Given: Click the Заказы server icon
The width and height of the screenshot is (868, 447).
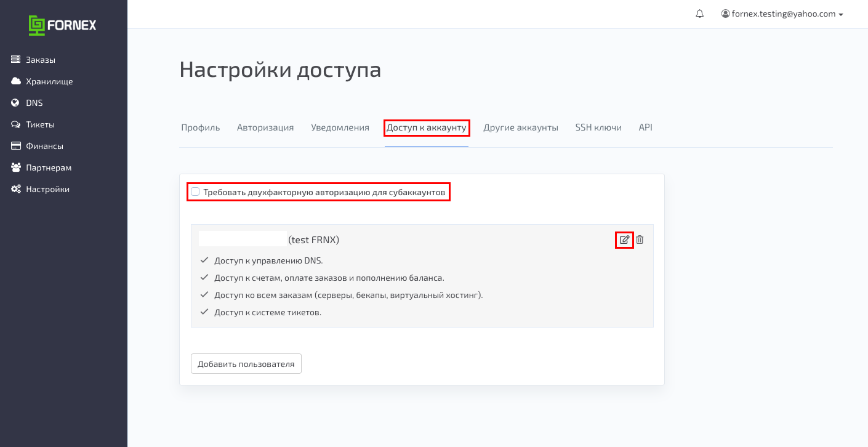Looking at the screenshot, I should [x=16, y=60].
